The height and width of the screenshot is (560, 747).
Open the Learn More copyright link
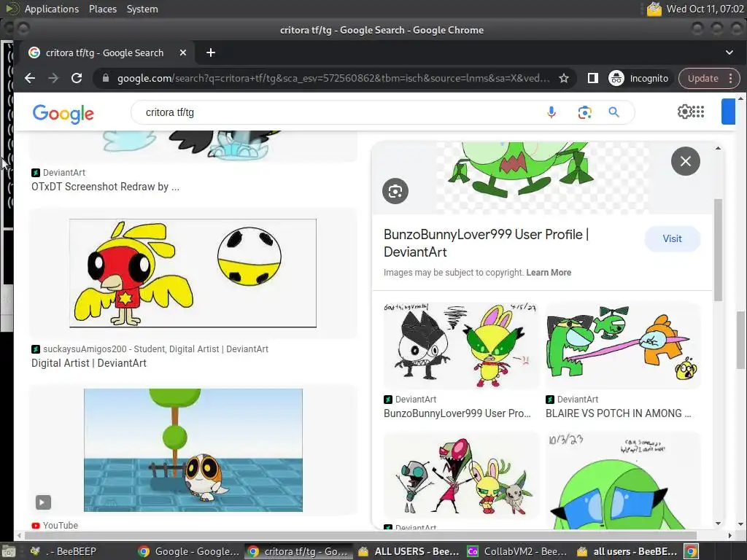click(549, 273)
